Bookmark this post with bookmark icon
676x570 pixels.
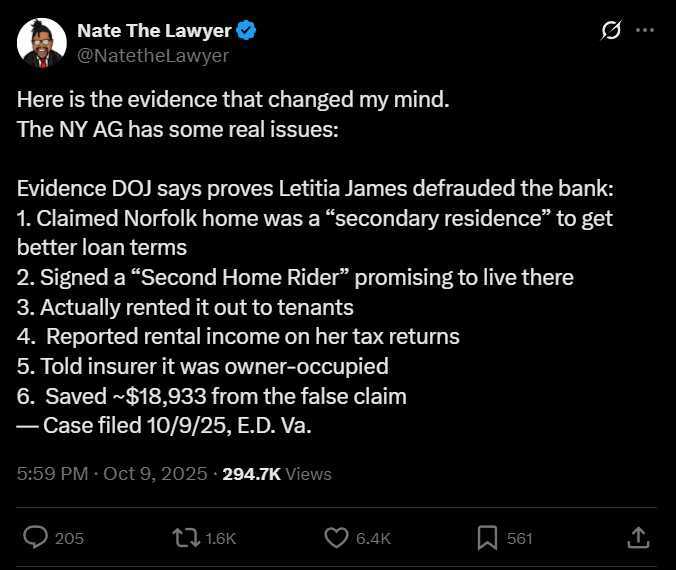click(x=488, y=538)
